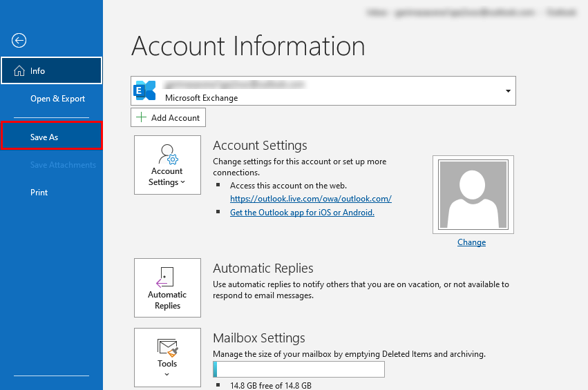Open Get the Outlook app link
The height and width of the screenshot is (390, 588).
coord(302,213)
